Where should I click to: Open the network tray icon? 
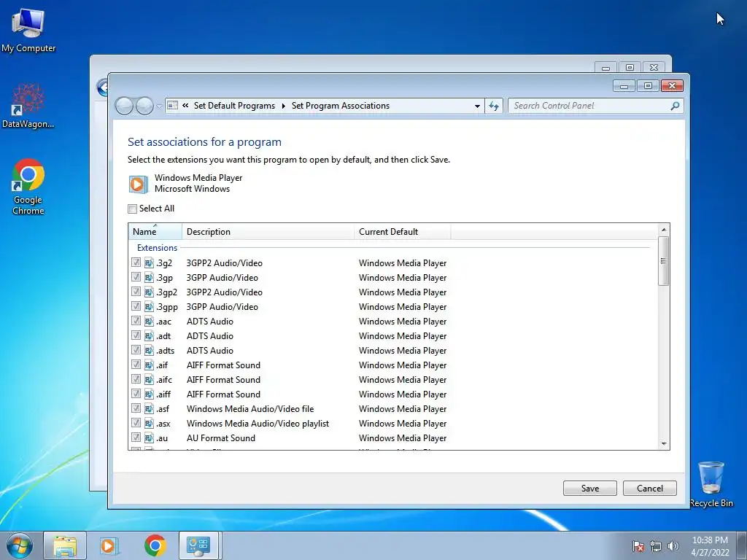(656, 546)
